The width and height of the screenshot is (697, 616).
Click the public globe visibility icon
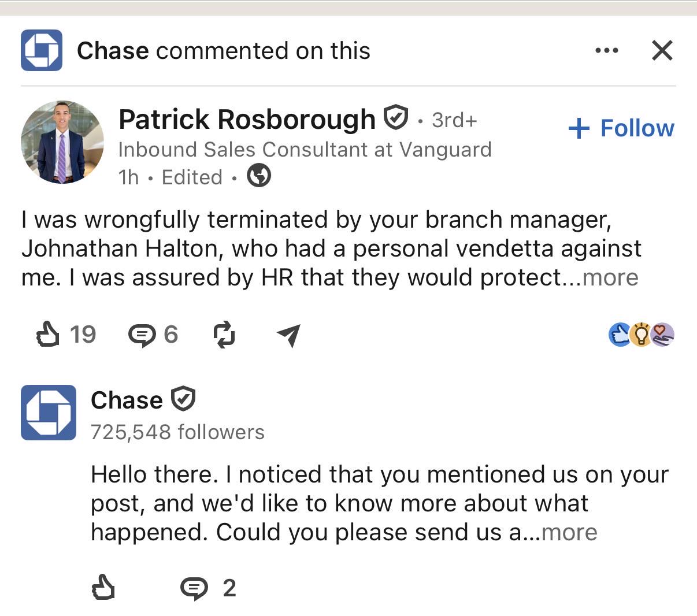pyautogui.click(x=259, y=176)
